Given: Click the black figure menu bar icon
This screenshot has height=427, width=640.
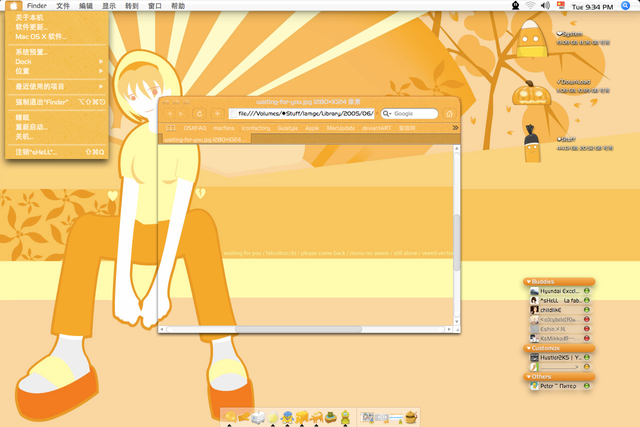Looking at the screenshot, I should tap(516, 6).
